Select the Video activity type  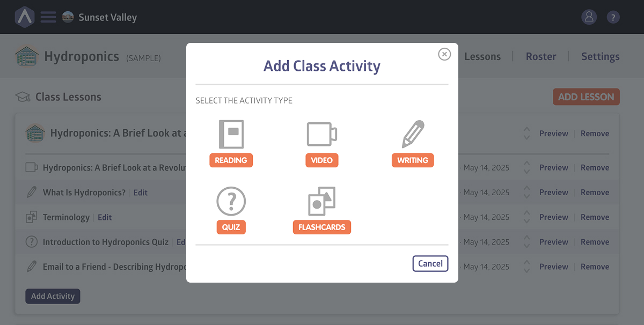(321, 142)
